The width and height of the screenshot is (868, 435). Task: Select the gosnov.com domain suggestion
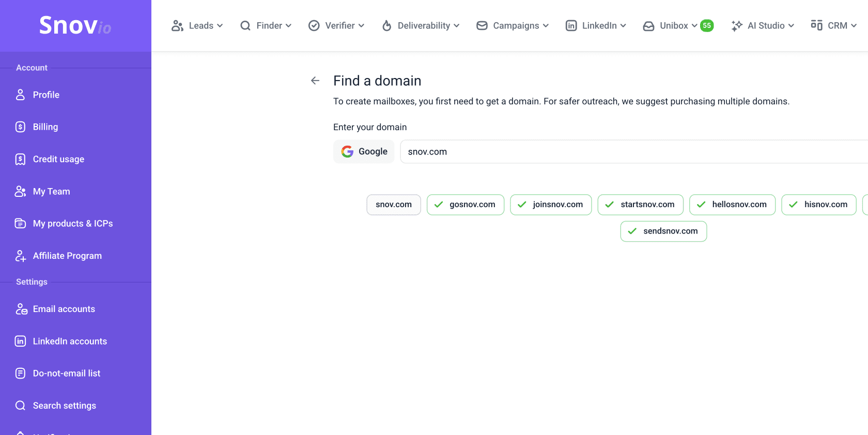pos(465,205)
